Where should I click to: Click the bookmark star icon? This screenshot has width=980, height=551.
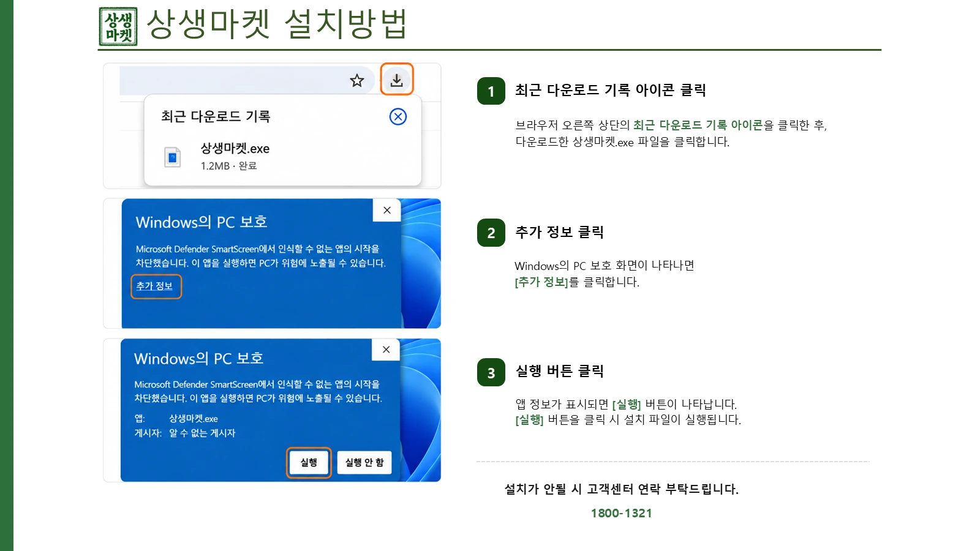point(357,80)
